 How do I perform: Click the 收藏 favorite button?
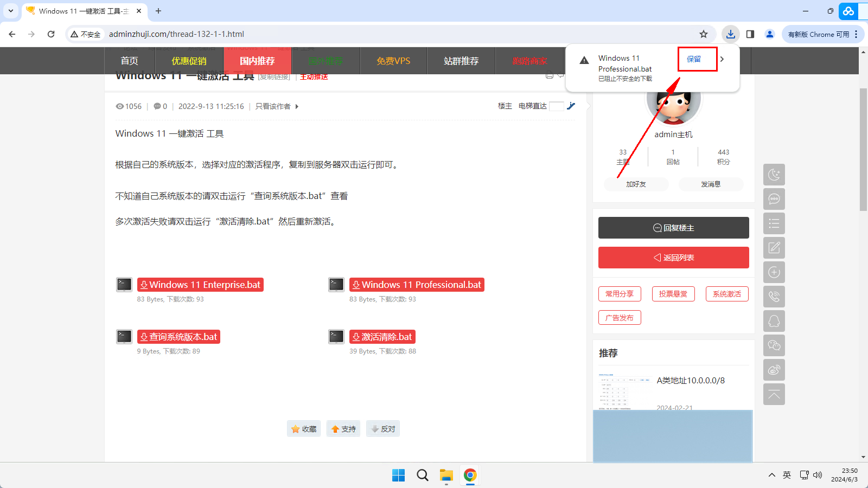pos(304,428)
